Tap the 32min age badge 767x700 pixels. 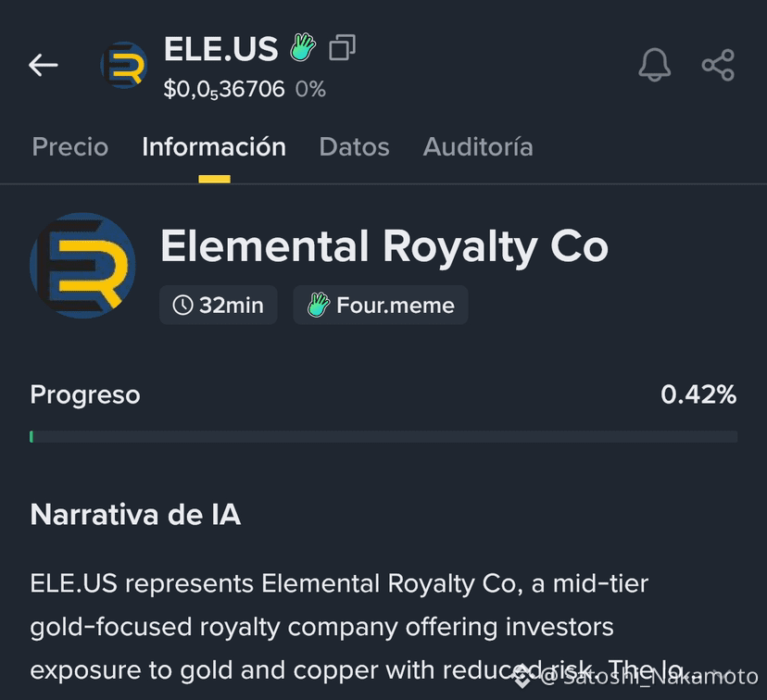219,305
